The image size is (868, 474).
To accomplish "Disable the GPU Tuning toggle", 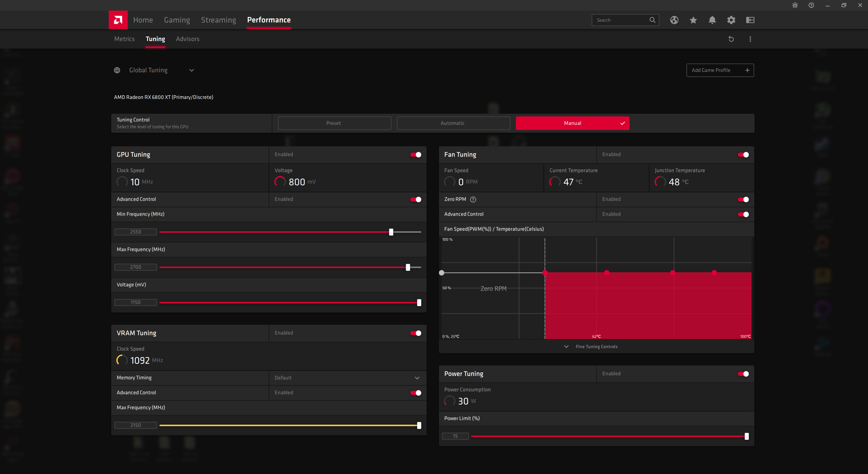I will point(415,155).
